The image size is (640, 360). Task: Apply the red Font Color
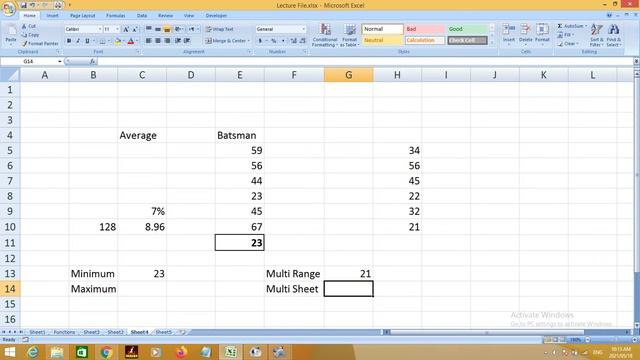(x=131, y=41)
